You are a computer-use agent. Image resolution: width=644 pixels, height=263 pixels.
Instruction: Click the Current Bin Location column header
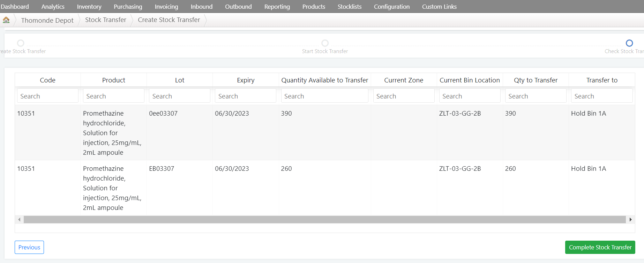pos(470,80)
